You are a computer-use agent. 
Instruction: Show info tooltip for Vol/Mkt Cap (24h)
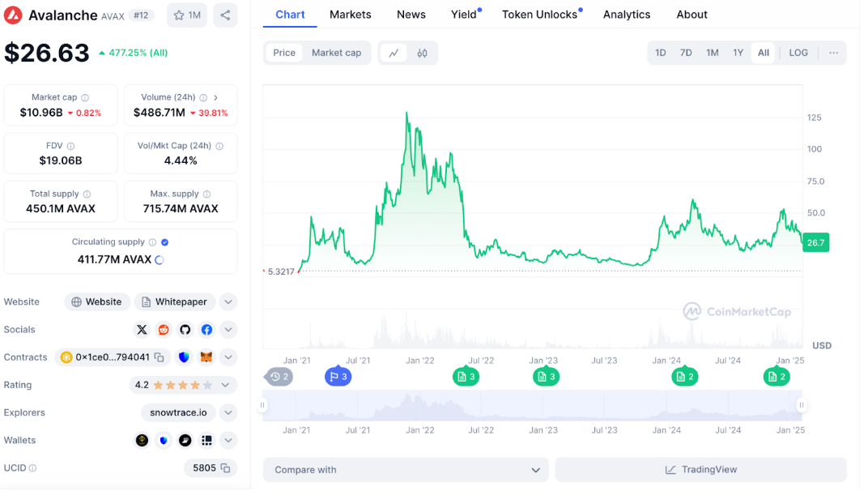click(219, 146)
